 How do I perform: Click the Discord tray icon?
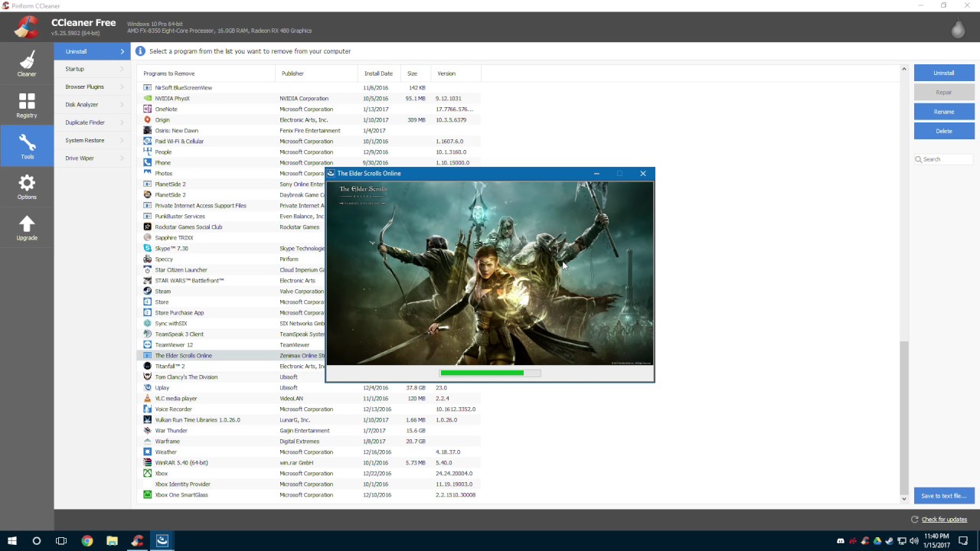[841, 541]
